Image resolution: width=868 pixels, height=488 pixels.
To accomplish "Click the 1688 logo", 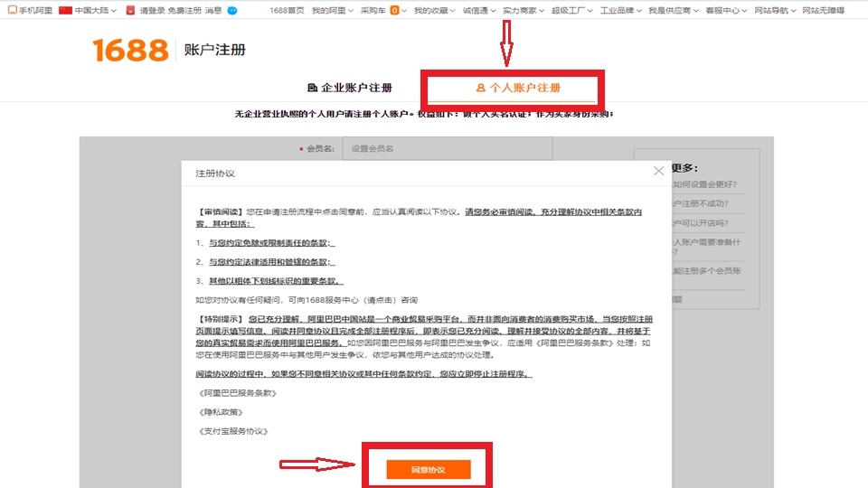I will (130, 50).
